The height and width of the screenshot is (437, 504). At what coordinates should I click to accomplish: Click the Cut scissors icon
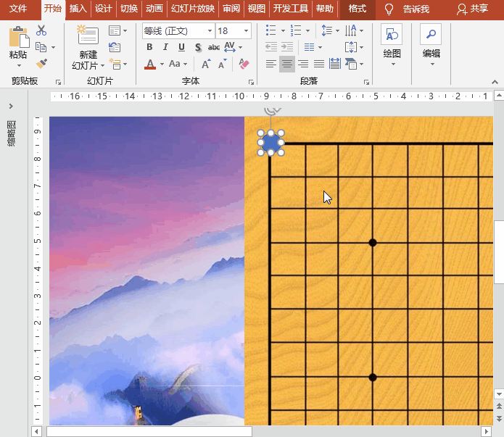click(x=41, y=30)
